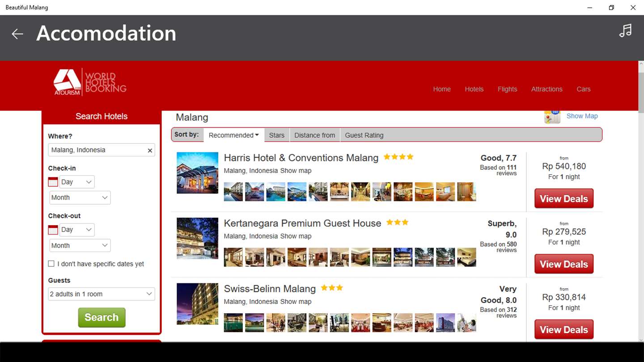Image resolution: width=644 pixels, height=362 pixels.
Task: Click the 'Rp 279,525' price
Action: click(x=564, y=232)
